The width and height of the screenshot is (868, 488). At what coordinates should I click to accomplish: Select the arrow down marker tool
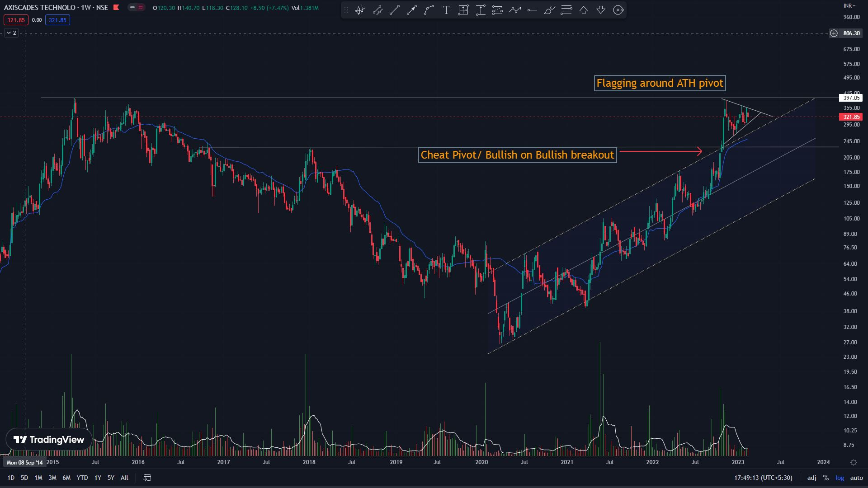coord(601,10)
